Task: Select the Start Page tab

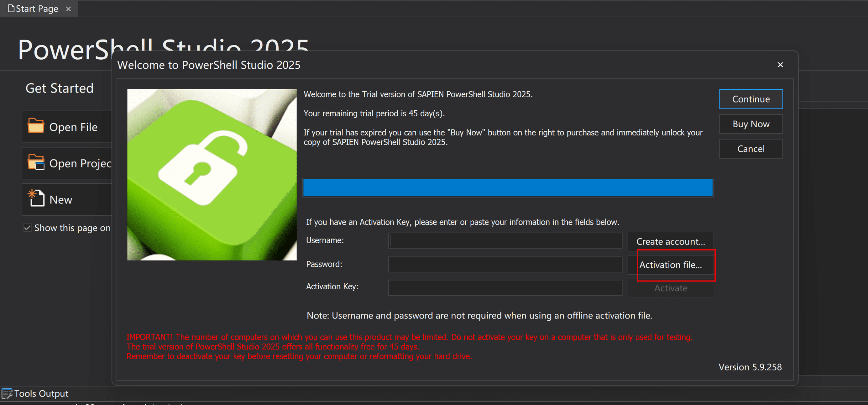Action: [x=37, y=8]
